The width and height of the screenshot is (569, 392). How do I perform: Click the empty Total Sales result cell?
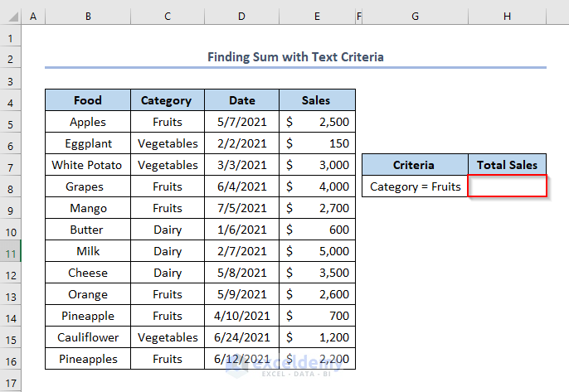[508, 186]
